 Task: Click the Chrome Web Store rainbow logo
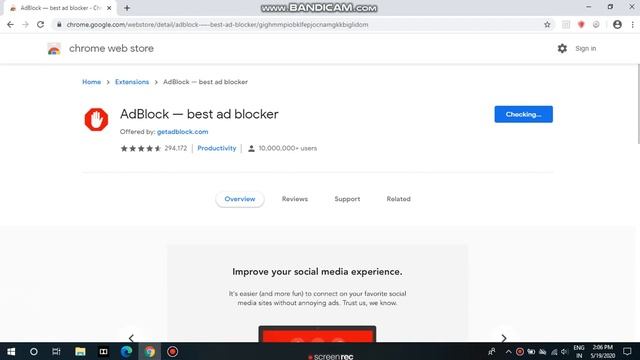tap(54, 49)
